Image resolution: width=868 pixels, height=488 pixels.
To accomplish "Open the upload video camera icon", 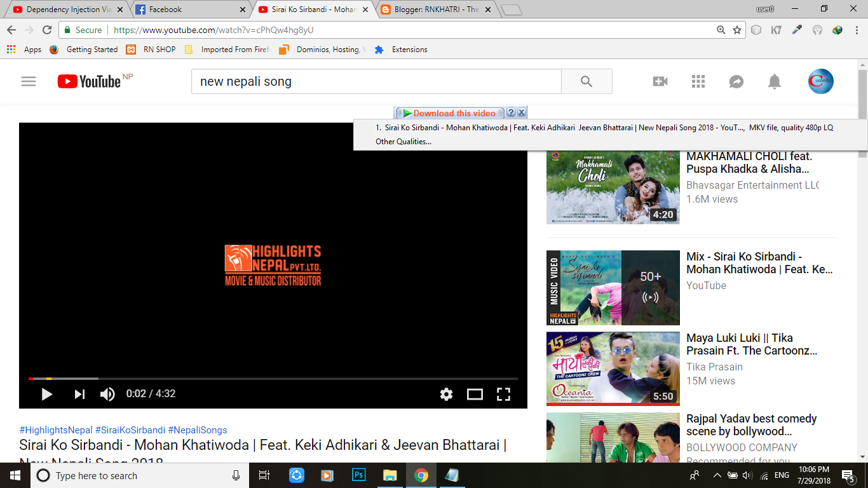I will tap(660, 81).
